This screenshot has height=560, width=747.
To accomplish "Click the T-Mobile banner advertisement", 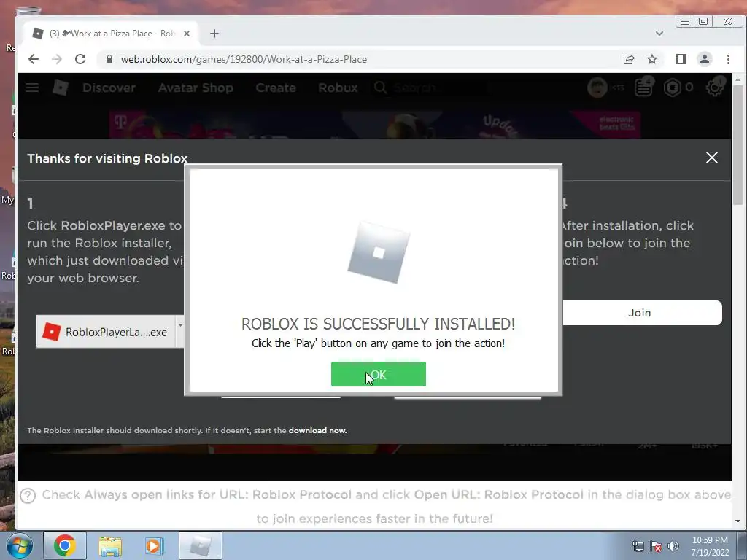I will [x=374, y=125].
